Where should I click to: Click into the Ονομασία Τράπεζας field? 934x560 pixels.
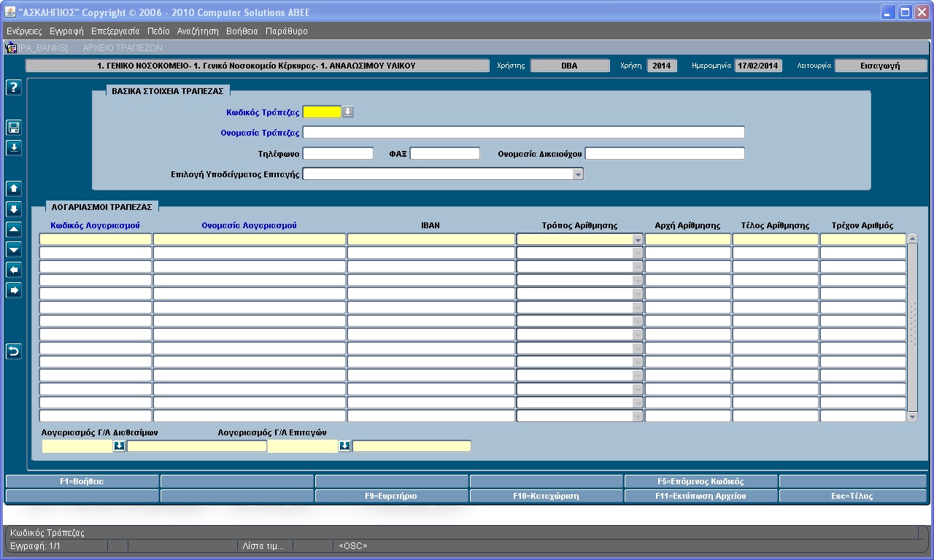click(x=524, y=132)
